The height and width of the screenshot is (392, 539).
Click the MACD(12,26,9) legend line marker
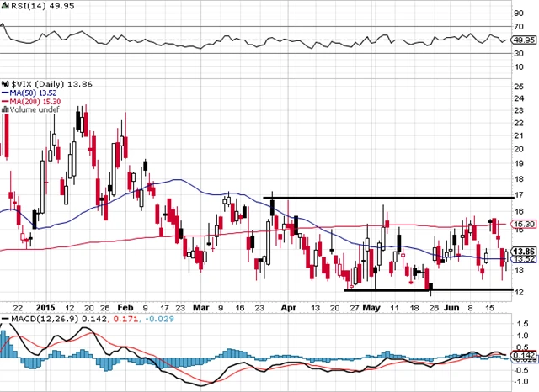point(5,320)
